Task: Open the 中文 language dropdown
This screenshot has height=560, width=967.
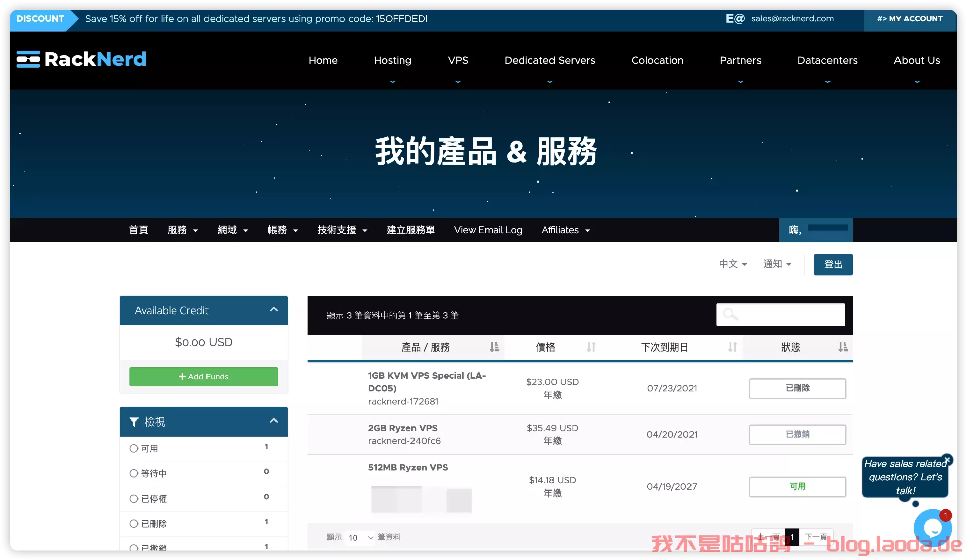Action: pyautogui.click(x=733, y=264)
